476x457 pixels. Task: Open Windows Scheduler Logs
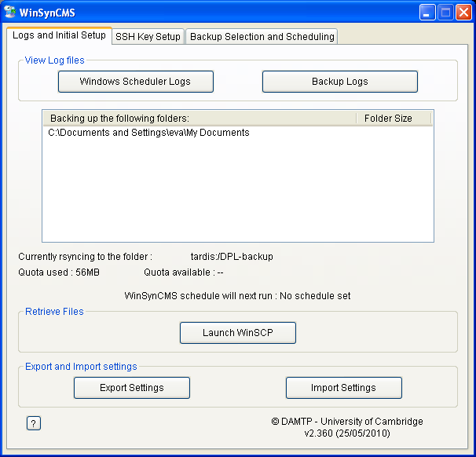click(135, 82)
